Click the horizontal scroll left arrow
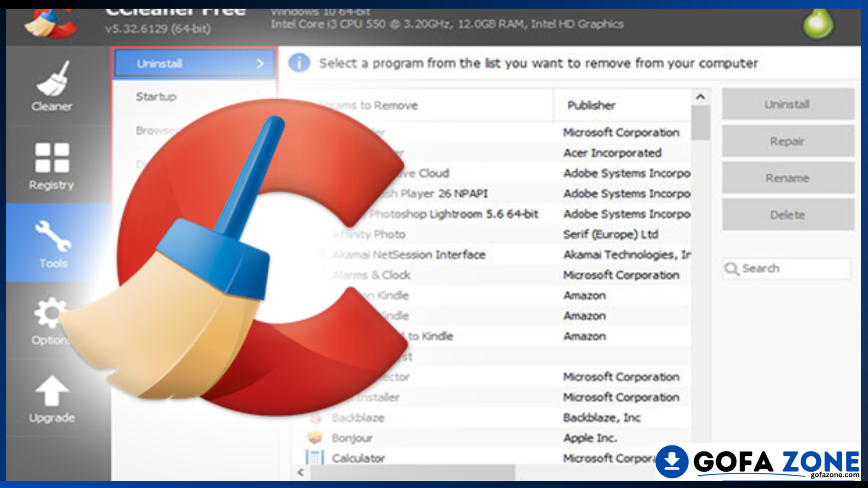 [301, 473]
